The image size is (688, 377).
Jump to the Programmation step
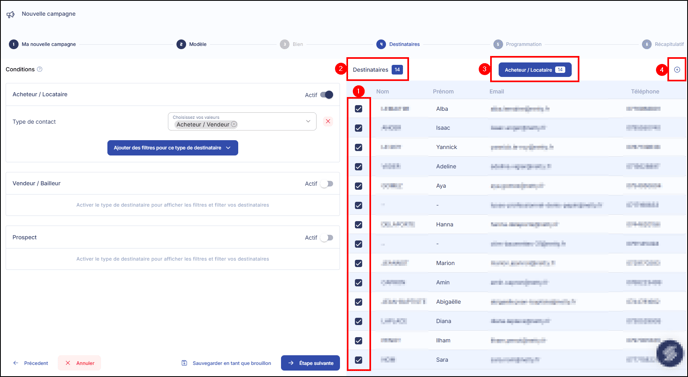pyautogui.click(x=517, y=44)
